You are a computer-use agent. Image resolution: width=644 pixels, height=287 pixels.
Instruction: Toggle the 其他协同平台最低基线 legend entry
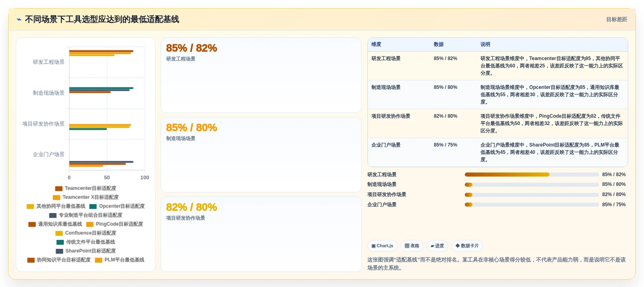click(x=56, y=206)
